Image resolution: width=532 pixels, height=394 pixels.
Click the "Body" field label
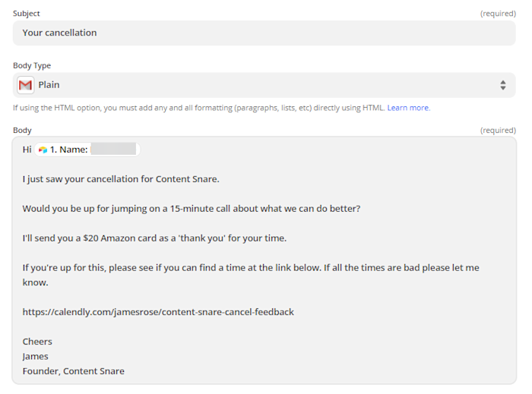click(x=22, y=131)
